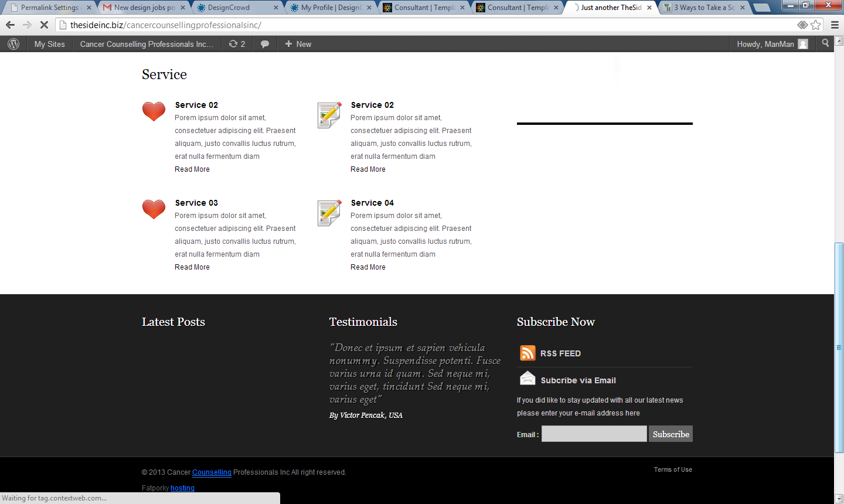Open the My Sites menu
The width and height of the screenshot is (844, 504).
point(50,44)
